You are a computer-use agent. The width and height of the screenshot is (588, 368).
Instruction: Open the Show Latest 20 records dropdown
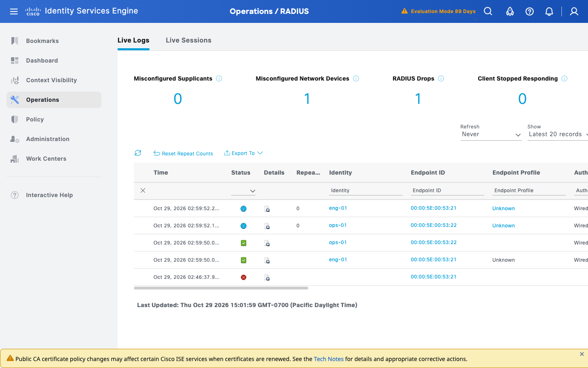(x=558, y=135)
